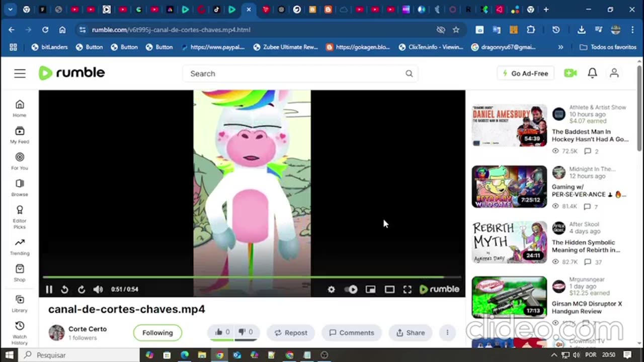Open Editor Picks in sidebar
644x362 pixels.
pyautogui.click(x=20, y=217)
